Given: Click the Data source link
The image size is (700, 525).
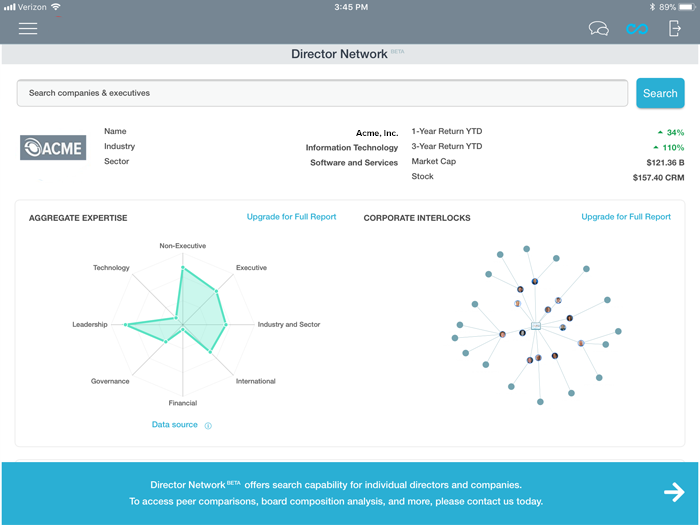Looking at the screenshot, I should click(175, 425).
